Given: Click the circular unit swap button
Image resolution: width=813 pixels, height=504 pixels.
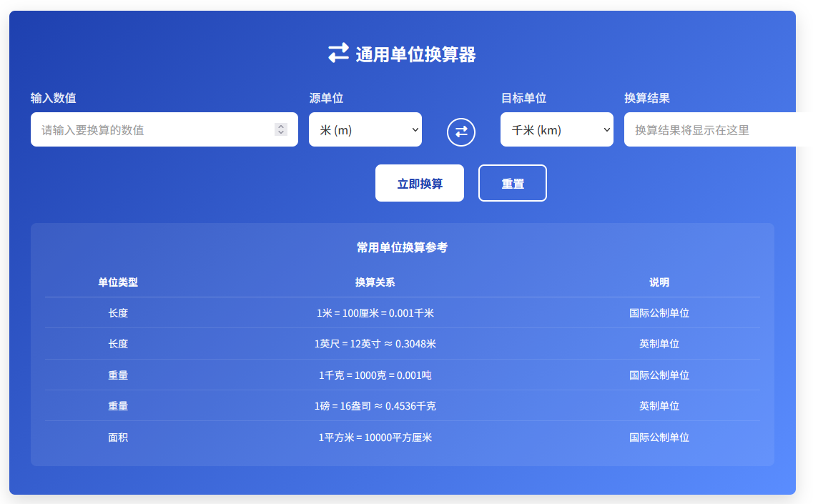Looking at the screenshot, I should click(461, 132).
